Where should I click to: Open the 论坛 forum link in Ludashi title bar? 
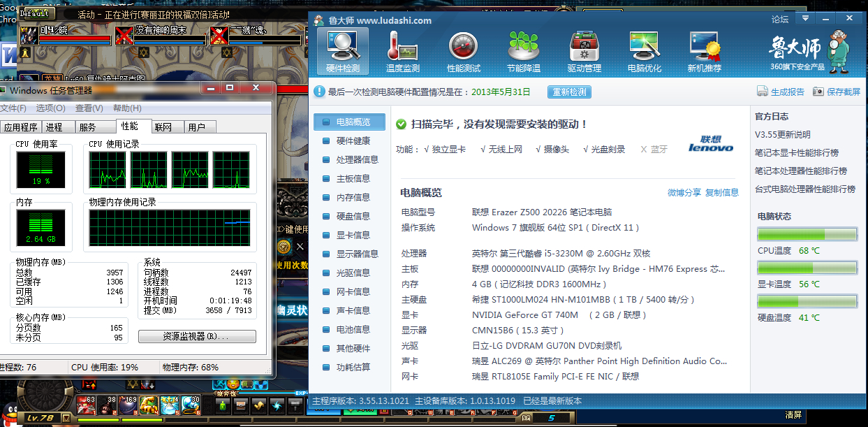(x=780, y=20)
